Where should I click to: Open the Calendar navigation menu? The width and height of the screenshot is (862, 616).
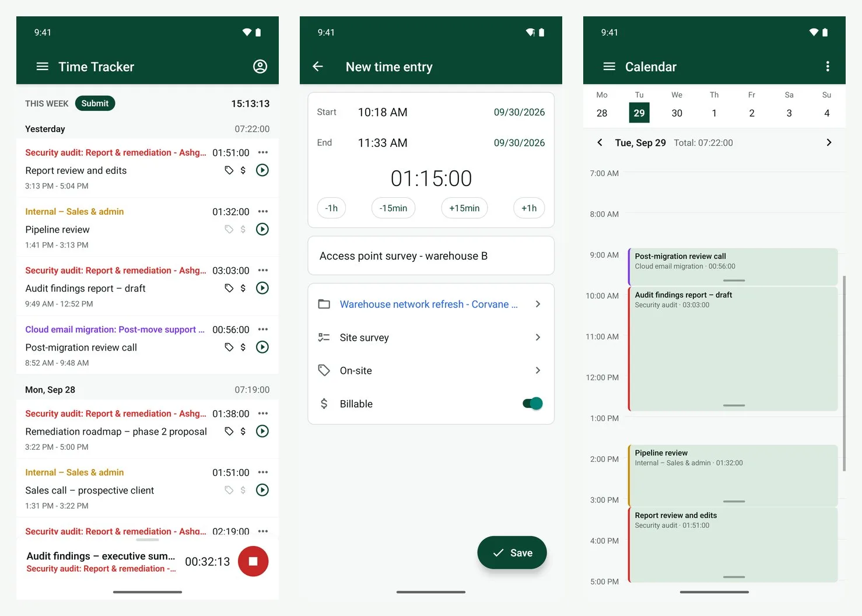coord(609,66)
